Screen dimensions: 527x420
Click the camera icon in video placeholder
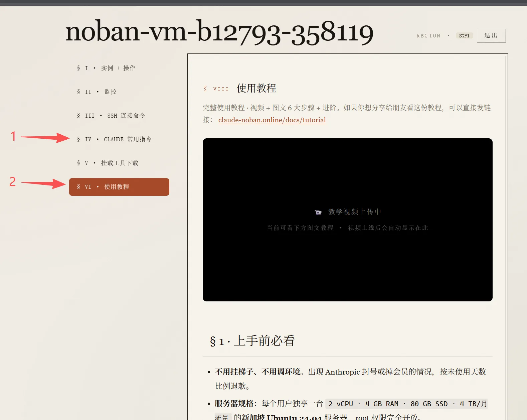click(318, 212)
